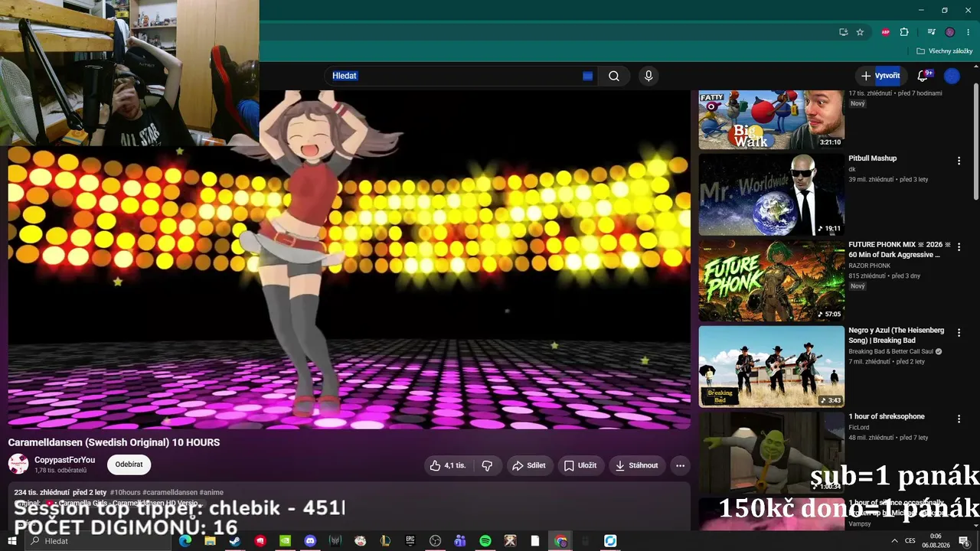This screenshot has width=980, height=551.
Task: Click the YouTube search magnifier button
Action: (614, 76)
